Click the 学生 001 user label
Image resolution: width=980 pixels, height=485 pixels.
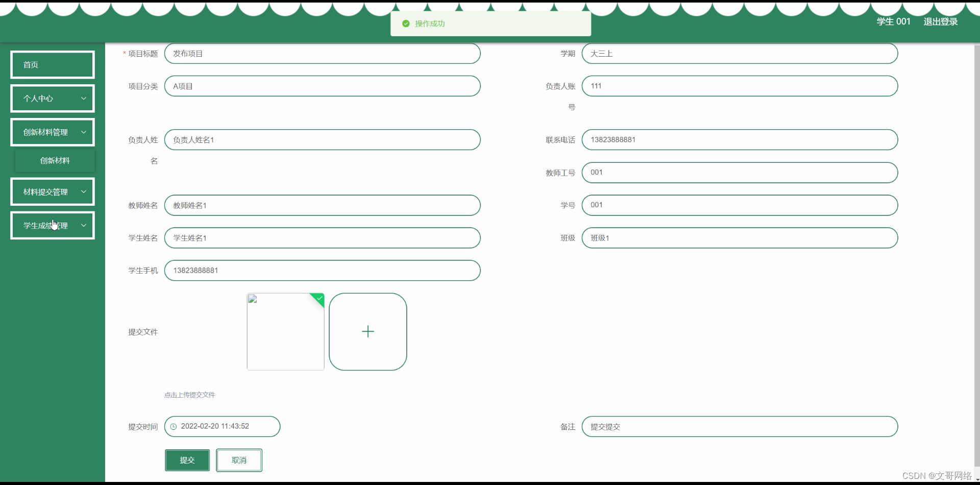(894, 21)
